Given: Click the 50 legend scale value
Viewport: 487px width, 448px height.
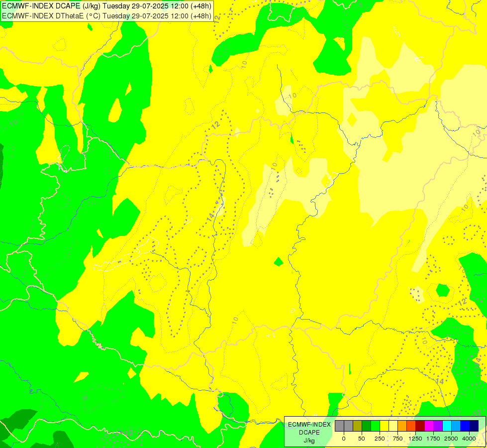Looking at the screenshot, I should tap(362, 439).
